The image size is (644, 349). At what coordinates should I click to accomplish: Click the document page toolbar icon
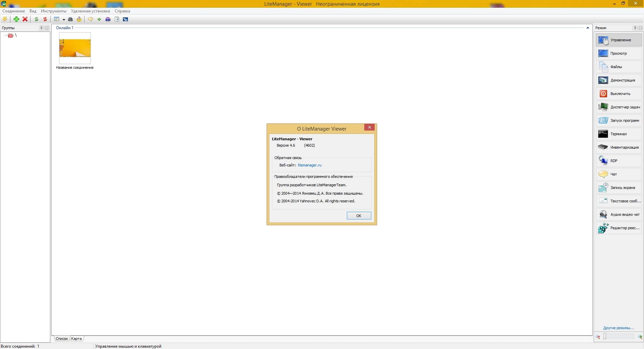(x=117, y=19)
